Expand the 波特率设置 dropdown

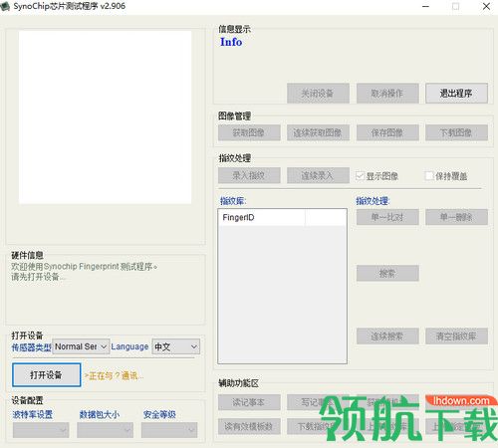point(41,430)
